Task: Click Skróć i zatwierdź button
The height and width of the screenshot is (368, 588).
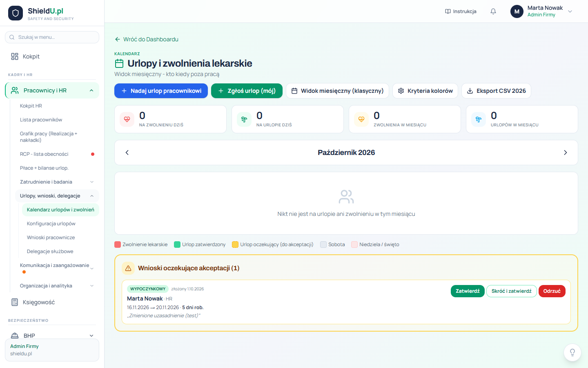Action: 512,291
